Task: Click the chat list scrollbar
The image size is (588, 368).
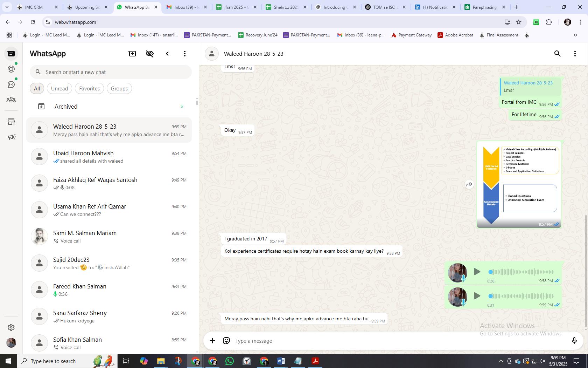Action: tap(197, 102)
